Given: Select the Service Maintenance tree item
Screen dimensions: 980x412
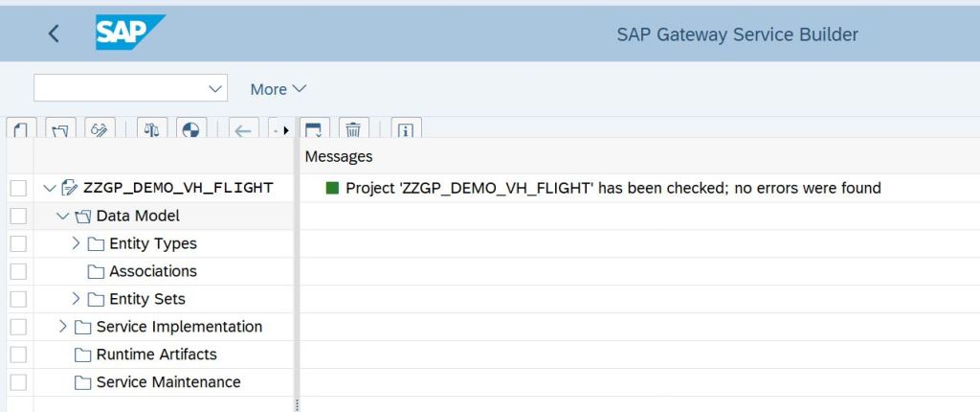Looking at the screenshot, I should pos(168,382).
